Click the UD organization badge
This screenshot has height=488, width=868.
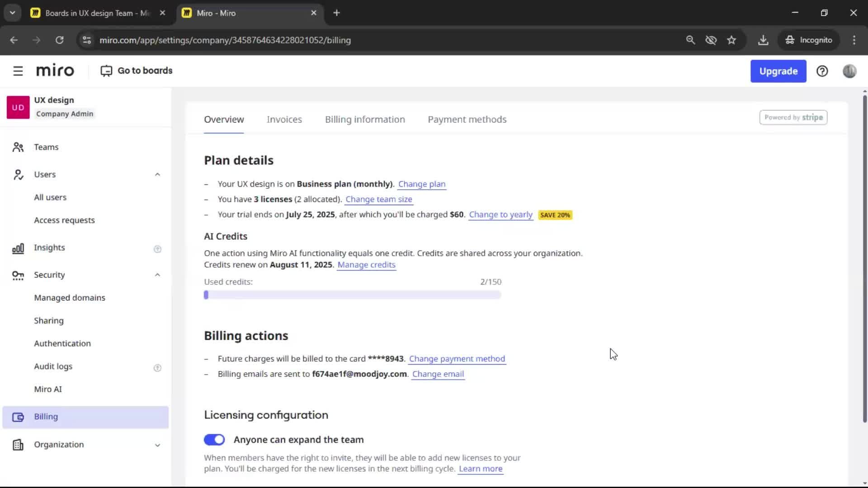(x=18, y=107)
